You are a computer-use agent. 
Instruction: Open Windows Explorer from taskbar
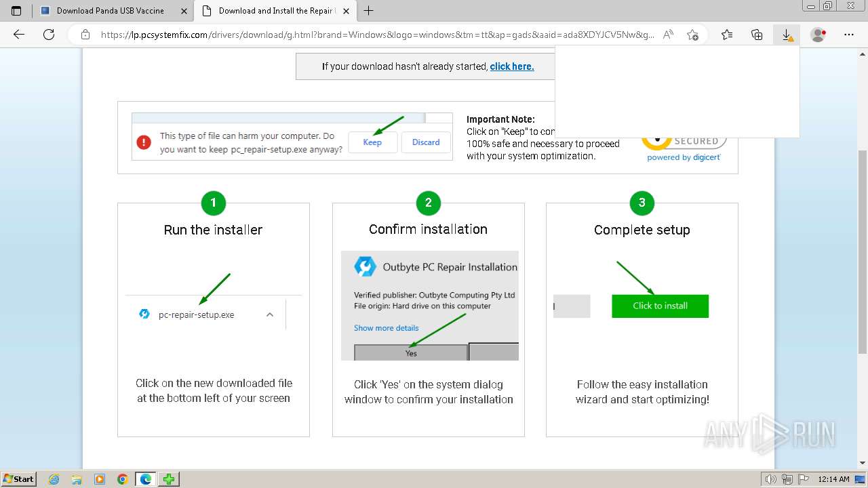click(x=77, y=479)
